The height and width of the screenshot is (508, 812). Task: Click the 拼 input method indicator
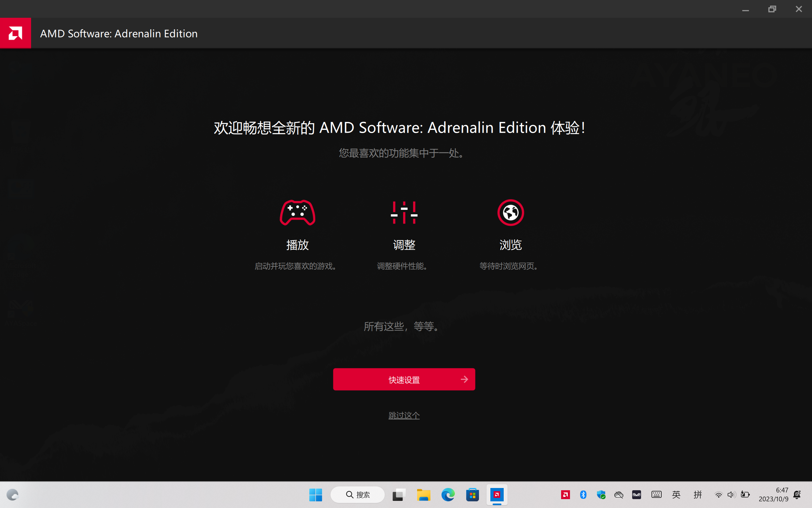[698, 495]
